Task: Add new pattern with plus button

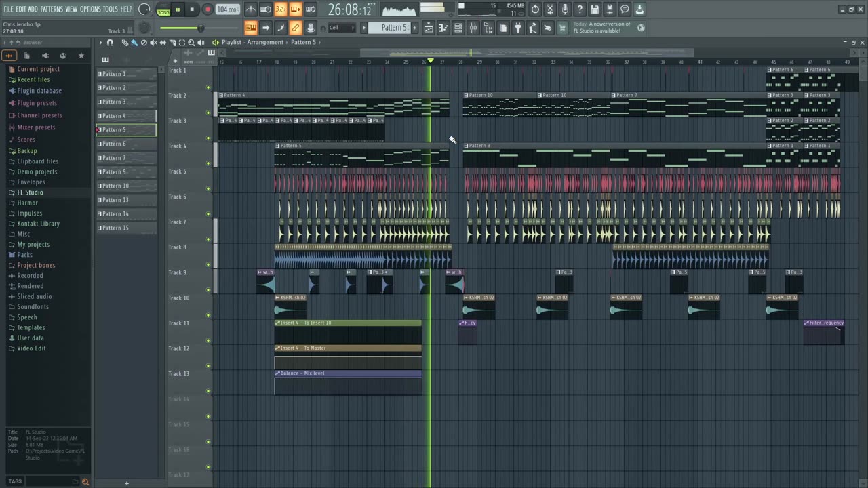Action: point(414,28)
